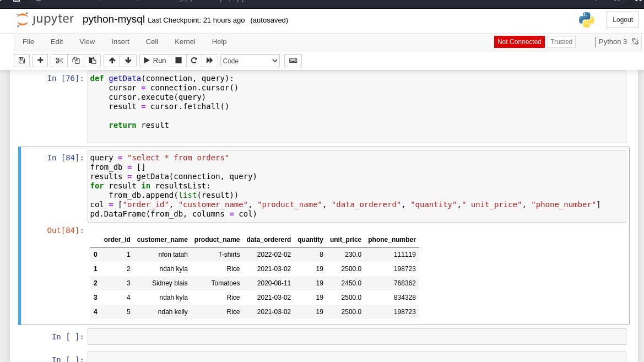Copy selected cells icon
This screenshot has height=362, width=644.
[x=76, y=61]
